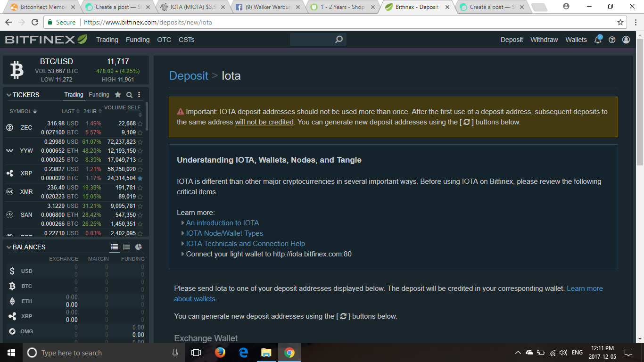Favorite the SAN USD pair star

coord(140,206)
